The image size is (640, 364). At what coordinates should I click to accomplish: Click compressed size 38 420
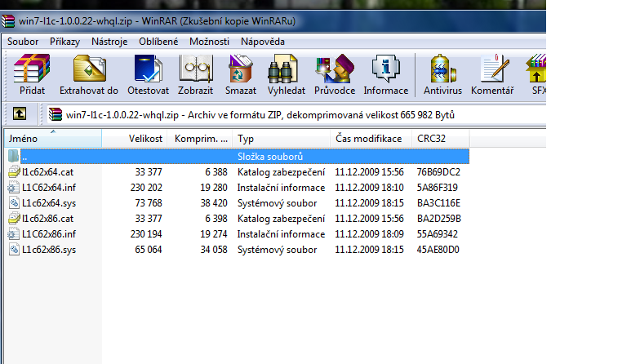[x=214, y=203]
